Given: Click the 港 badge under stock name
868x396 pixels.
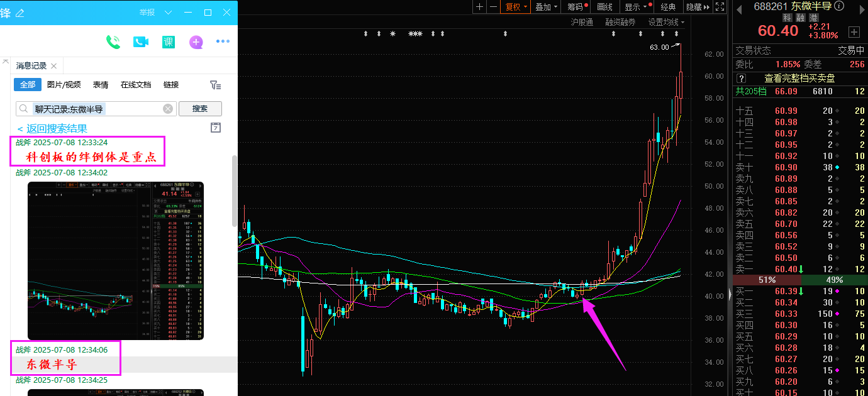Looking at the screenshot, I should point(814,18).
